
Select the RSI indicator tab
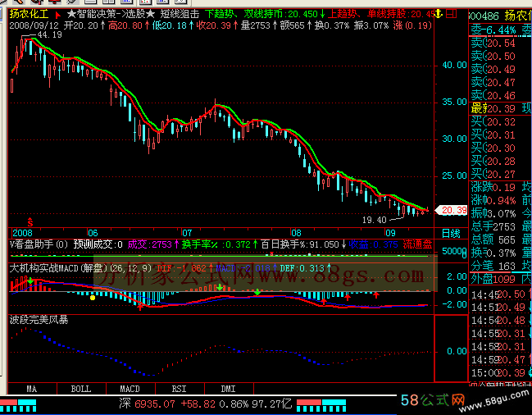(180, 389)
